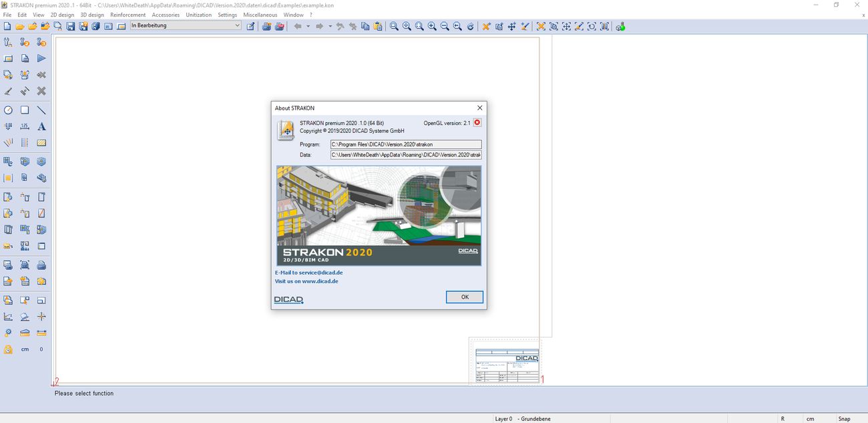This screenshot has width=868, height=423.
Task: Select the Dimension 125 tool
Action: (25, 126)
